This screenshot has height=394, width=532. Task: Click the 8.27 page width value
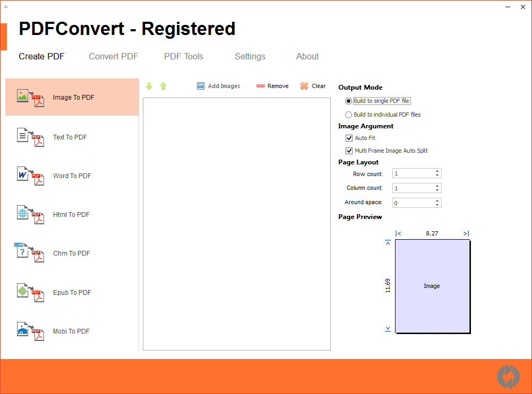(432, 233)
